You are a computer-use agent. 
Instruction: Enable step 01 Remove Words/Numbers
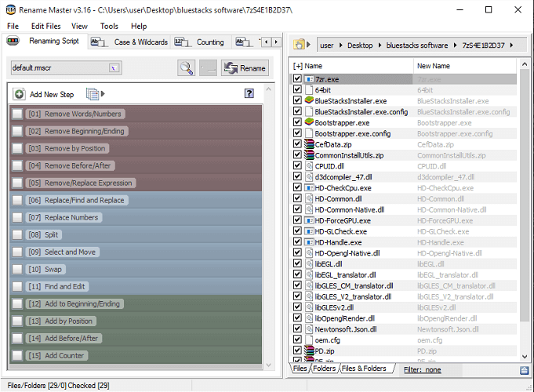pos(17,114)
